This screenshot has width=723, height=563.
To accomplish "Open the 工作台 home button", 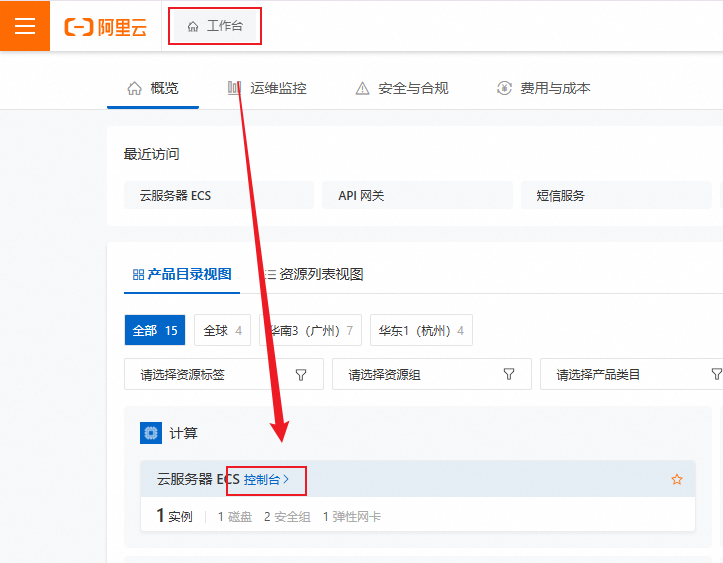I will [x=215, y=26].
